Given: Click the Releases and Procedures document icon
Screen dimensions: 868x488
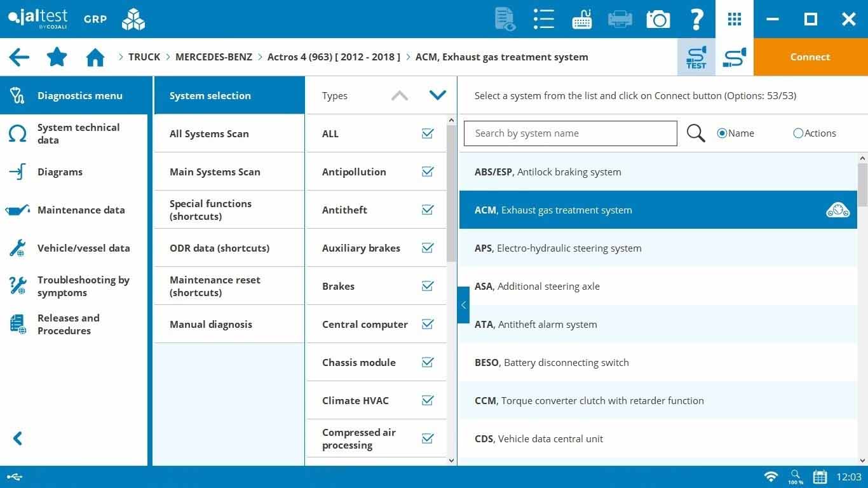Looking at the screenshot, I should [18, 324].
